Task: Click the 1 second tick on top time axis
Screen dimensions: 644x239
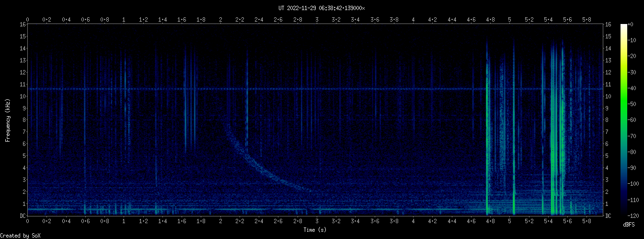Action: coord(124,19)
